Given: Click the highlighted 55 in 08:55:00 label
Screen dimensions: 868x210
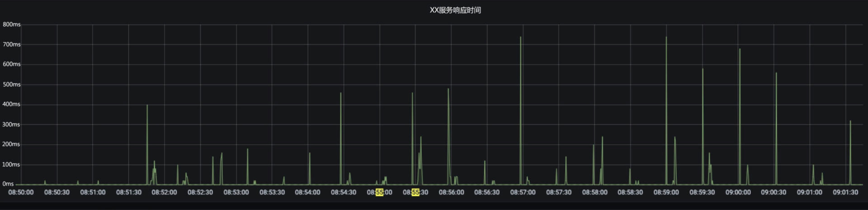Looking at the screenshot, I should coord(380,192).
